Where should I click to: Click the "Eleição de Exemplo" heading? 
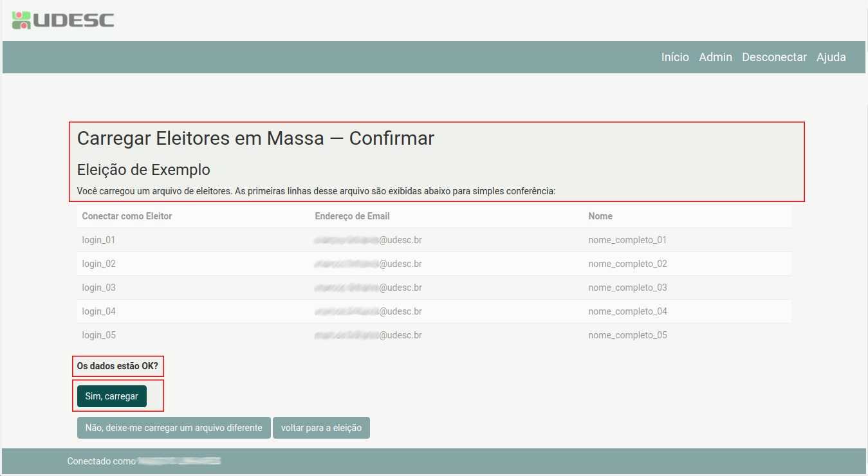tap(143, 170)
